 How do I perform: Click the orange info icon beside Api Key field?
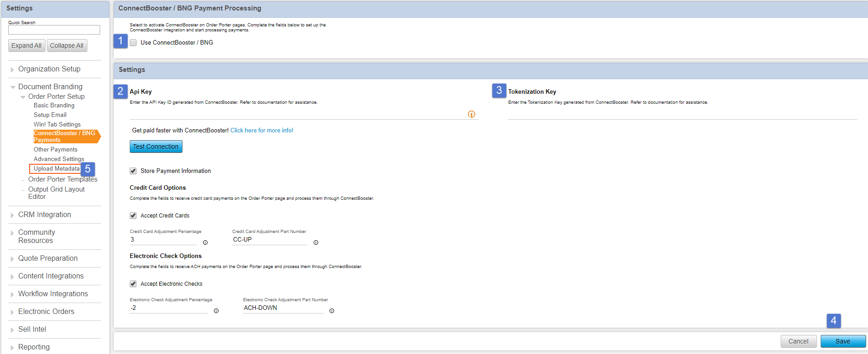pos(471,114)
